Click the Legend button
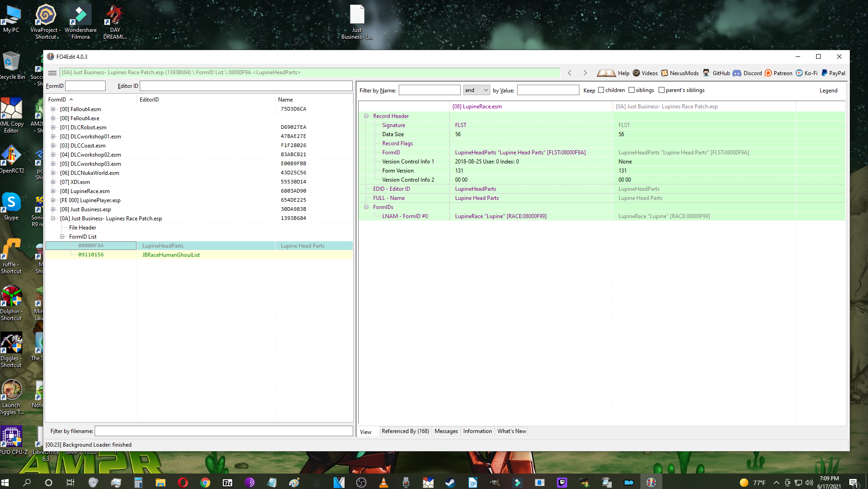 pyautogui.click(x=828, y=91)
